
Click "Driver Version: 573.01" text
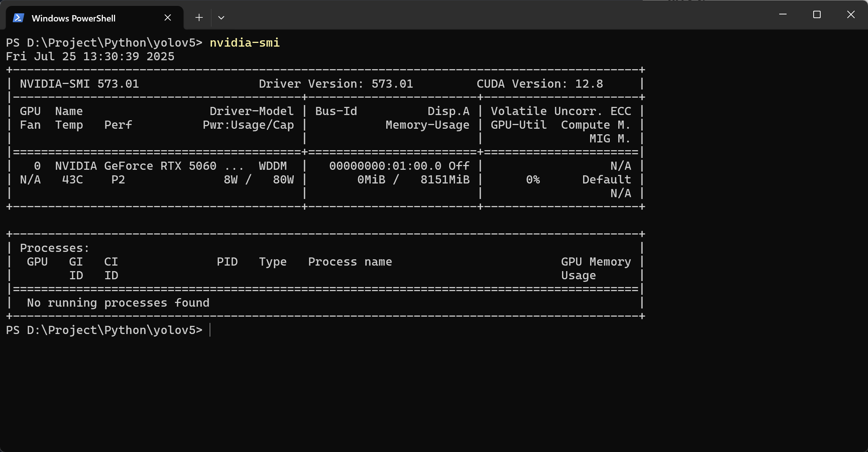(x=336, y=84)
